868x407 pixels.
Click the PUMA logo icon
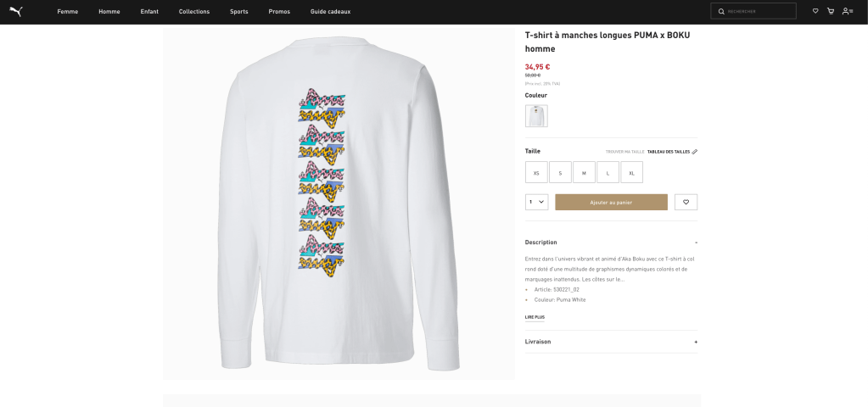pos(15,11)
